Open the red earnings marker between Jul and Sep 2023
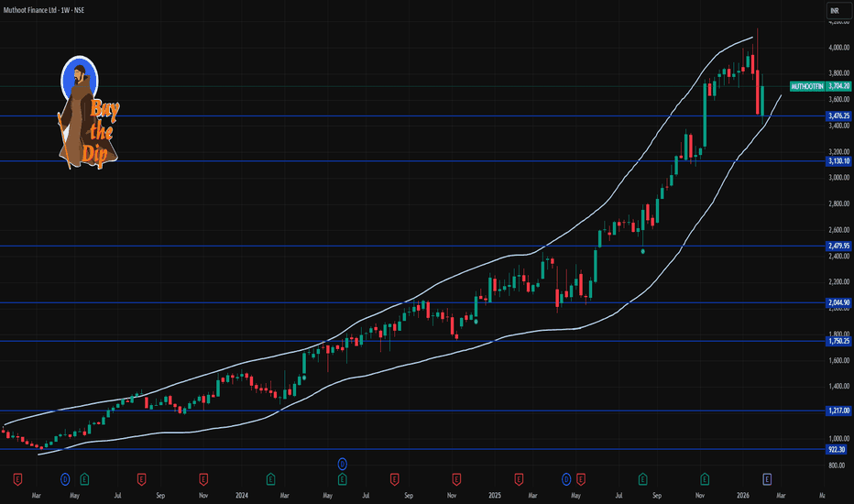Screen dimensions: 854x504 [x=142, y=479]
